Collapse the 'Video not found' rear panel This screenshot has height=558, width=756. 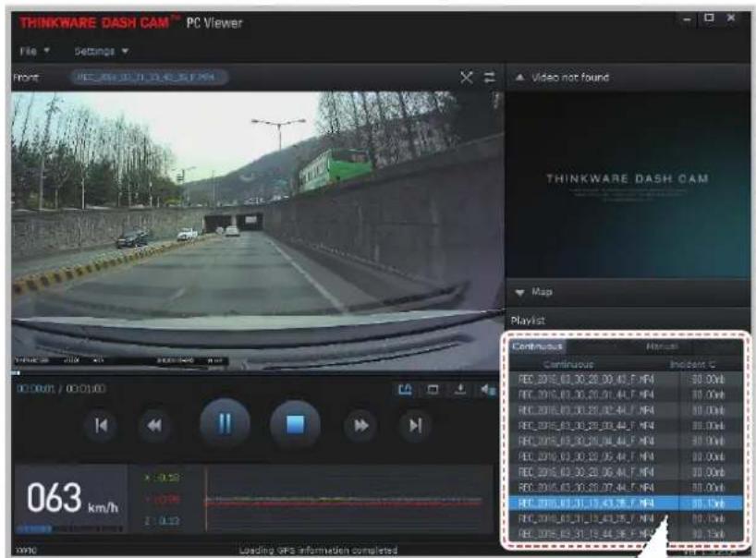(x=519, y=78)
